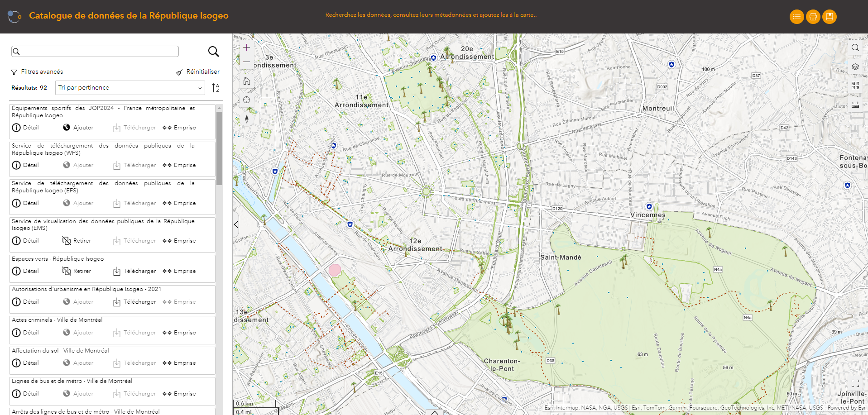Open Détail for Espaces verts
The image size is (868, 415).
25,271
